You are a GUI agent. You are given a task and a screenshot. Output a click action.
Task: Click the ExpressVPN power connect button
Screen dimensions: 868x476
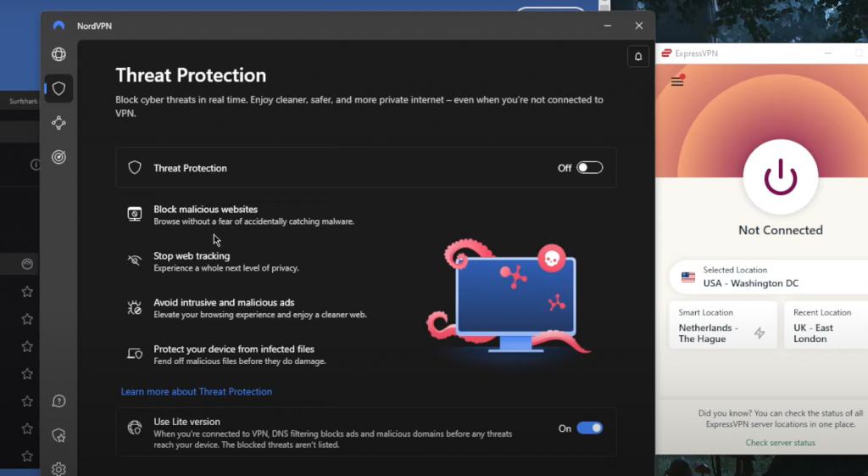coord(781,177)
